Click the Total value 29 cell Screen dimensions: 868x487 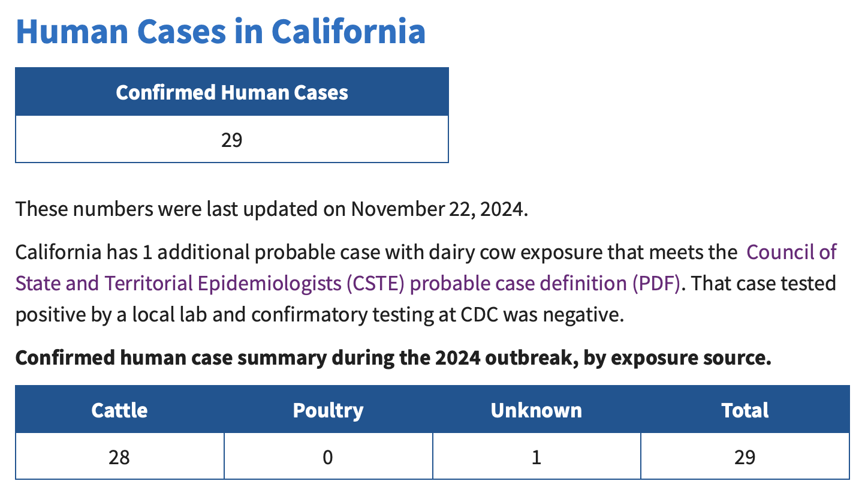click(x=745, y=457)
